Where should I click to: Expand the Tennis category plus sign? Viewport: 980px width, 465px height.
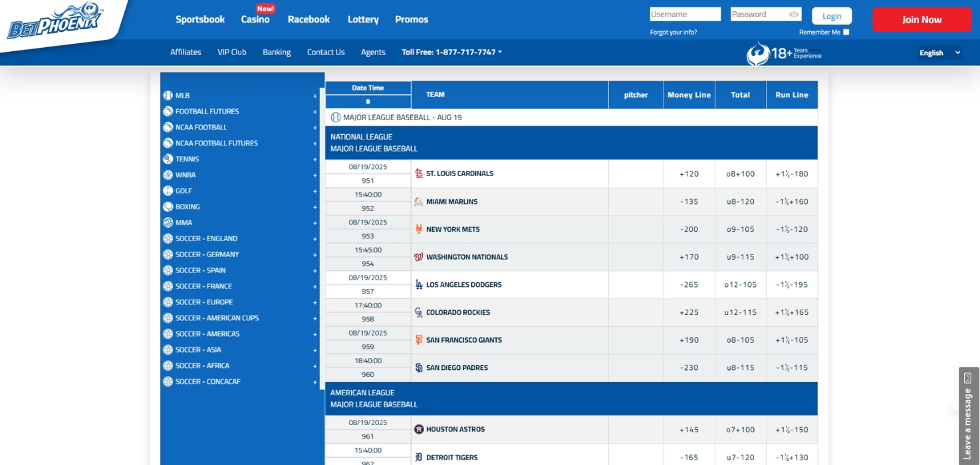(315, 159)
